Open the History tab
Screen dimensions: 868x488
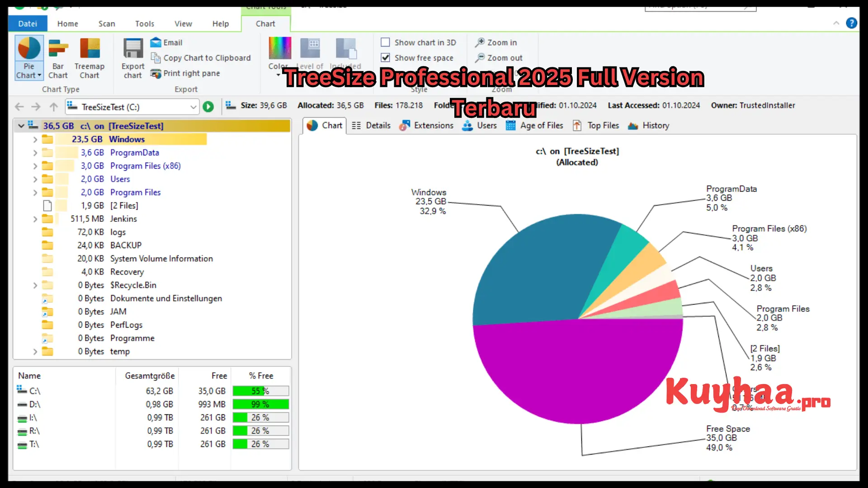[x=648, y=126]
